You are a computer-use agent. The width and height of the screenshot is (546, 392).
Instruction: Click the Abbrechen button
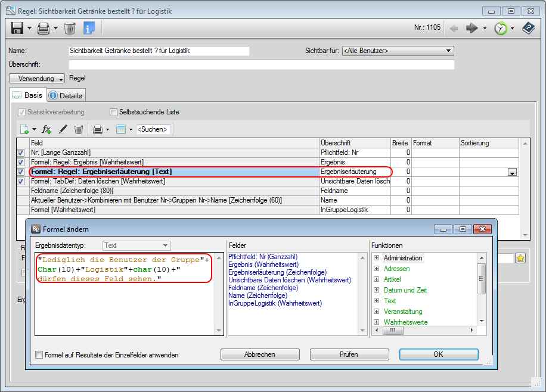point(259,354)
